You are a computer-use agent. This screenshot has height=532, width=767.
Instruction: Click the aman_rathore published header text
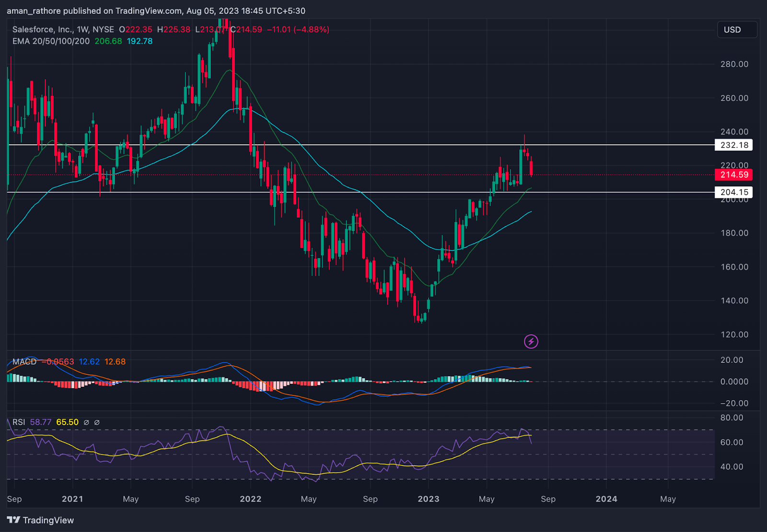click(156, 11)
